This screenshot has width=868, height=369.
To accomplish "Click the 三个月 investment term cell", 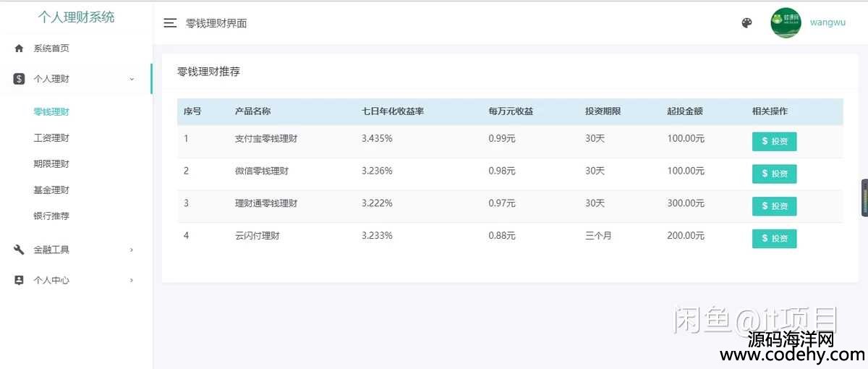I will (x=598, y=235).
